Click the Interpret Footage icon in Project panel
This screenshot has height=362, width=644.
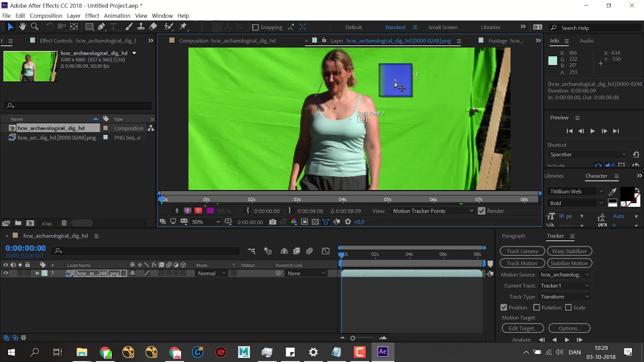point(6,223)
